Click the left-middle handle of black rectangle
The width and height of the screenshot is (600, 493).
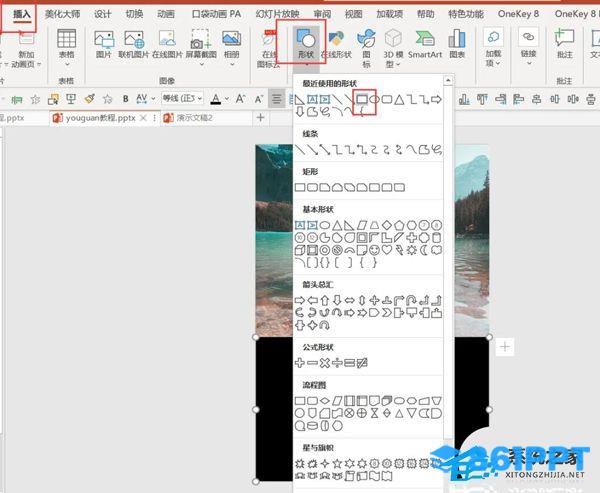[256, 409]
